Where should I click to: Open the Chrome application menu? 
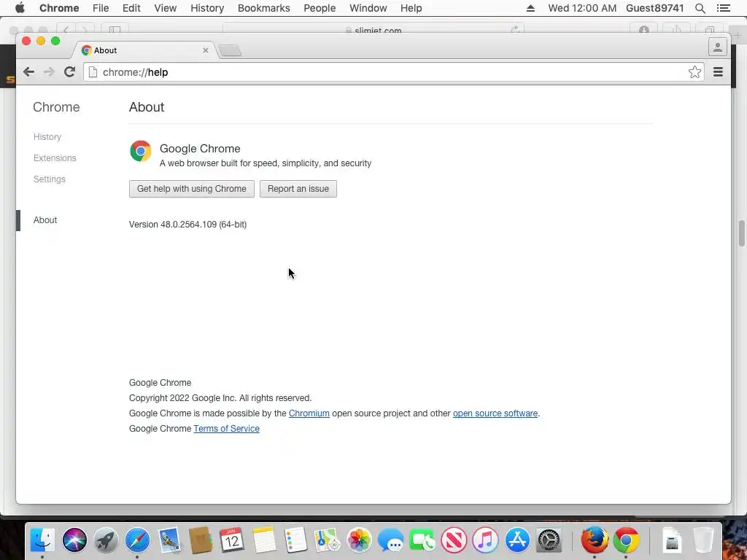point(59,8)
